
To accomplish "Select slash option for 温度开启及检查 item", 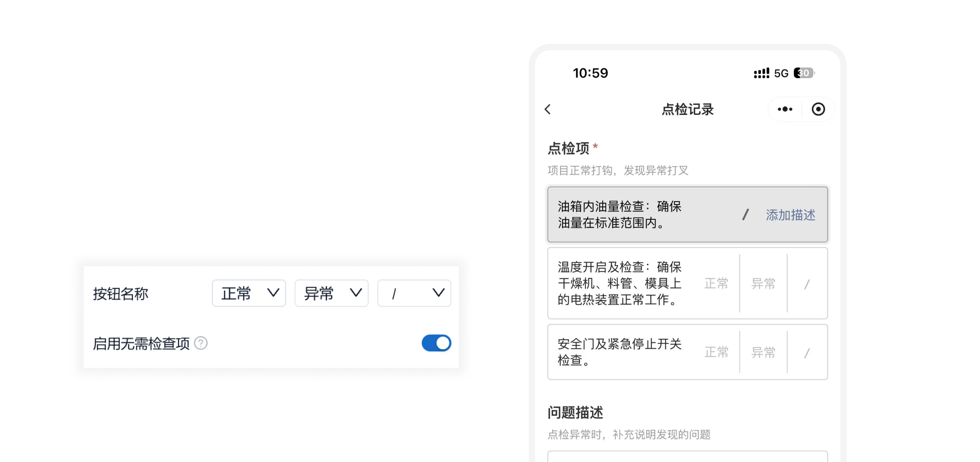I will [807, 284].
